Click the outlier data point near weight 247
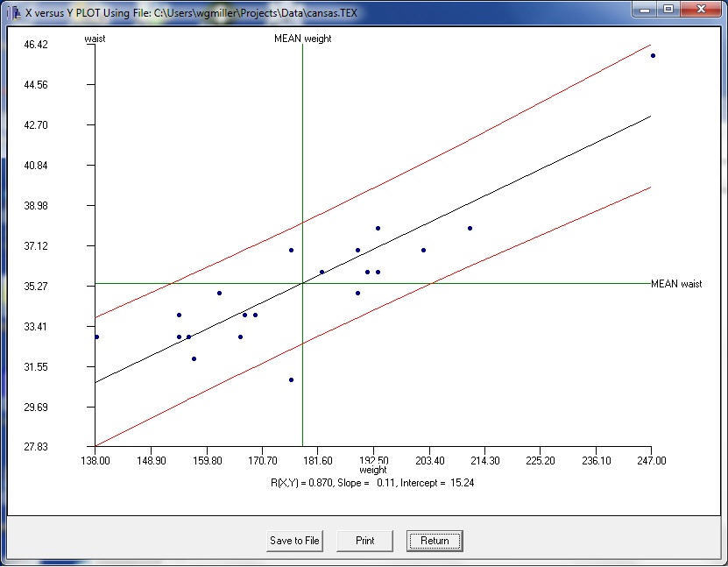Viewport: 728px width, 567px height. [x=653, y=56]
